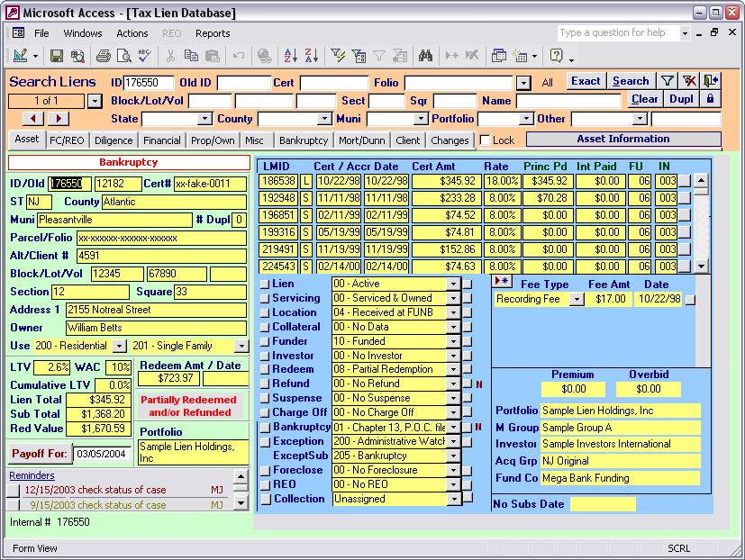Click the scissors Cut toolbar icon
Viewport: 745px width, 560px height.
[170, 56]
